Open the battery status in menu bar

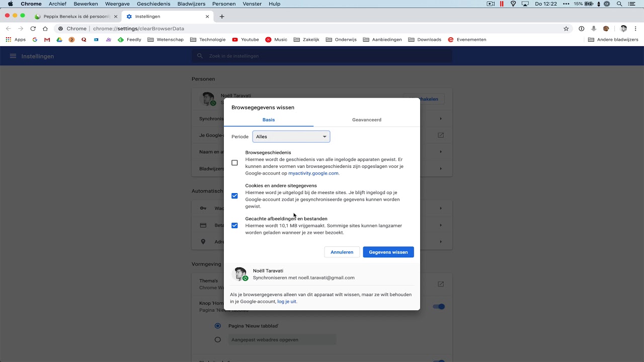coord(584,4)
